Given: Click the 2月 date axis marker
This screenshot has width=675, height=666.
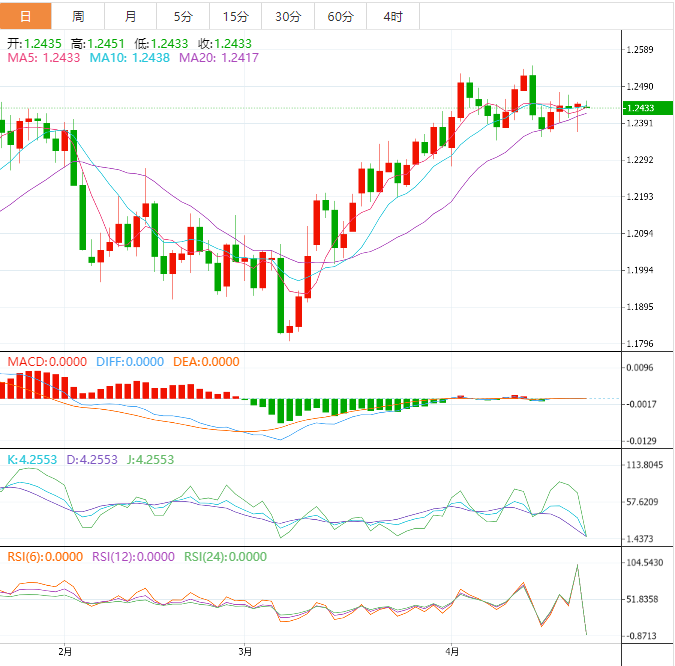Looking at the screenshot, I should click(x=65, y=652).
